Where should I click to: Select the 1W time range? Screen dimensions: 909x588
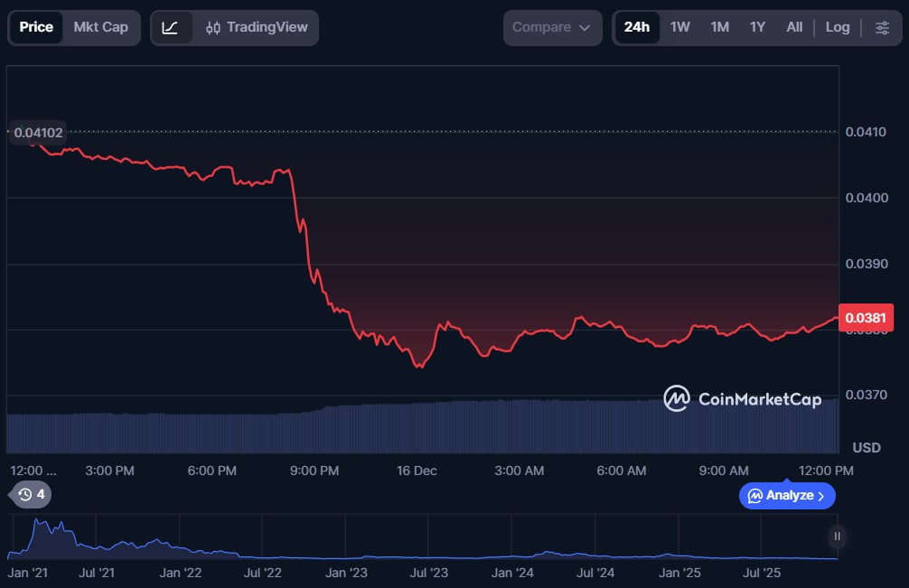(679, 27)
